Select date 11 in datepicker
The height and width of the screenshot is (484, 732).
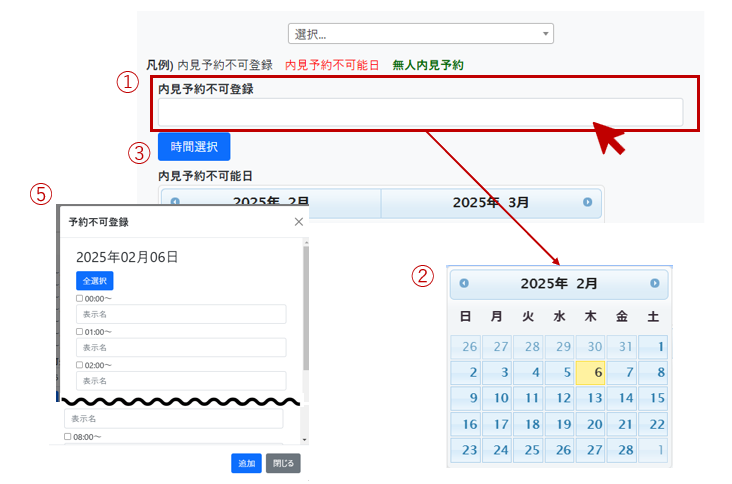pyautogui.click(x=528, y=398)
